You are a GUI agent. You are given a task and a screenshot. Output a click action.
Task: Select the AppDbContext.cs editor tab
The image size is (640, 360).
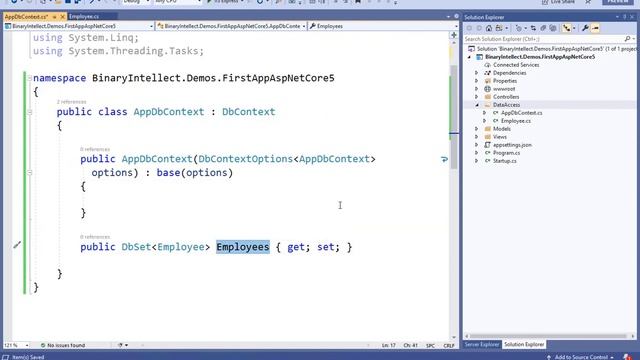[27, 17]
